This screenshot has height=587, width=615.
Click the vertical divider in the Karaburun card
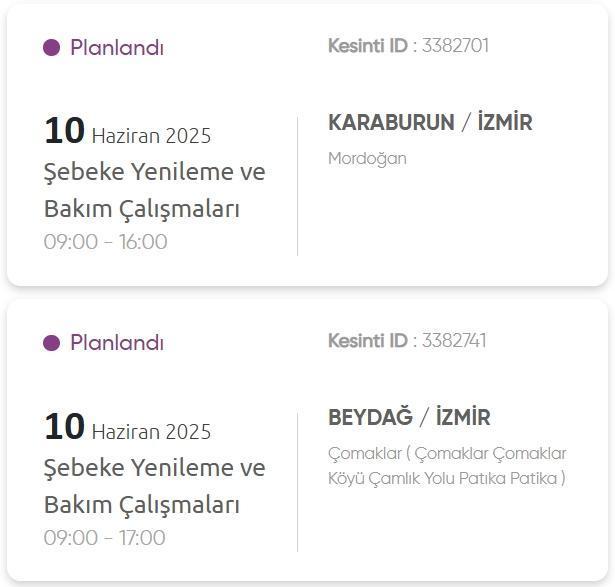coord(297,186)
